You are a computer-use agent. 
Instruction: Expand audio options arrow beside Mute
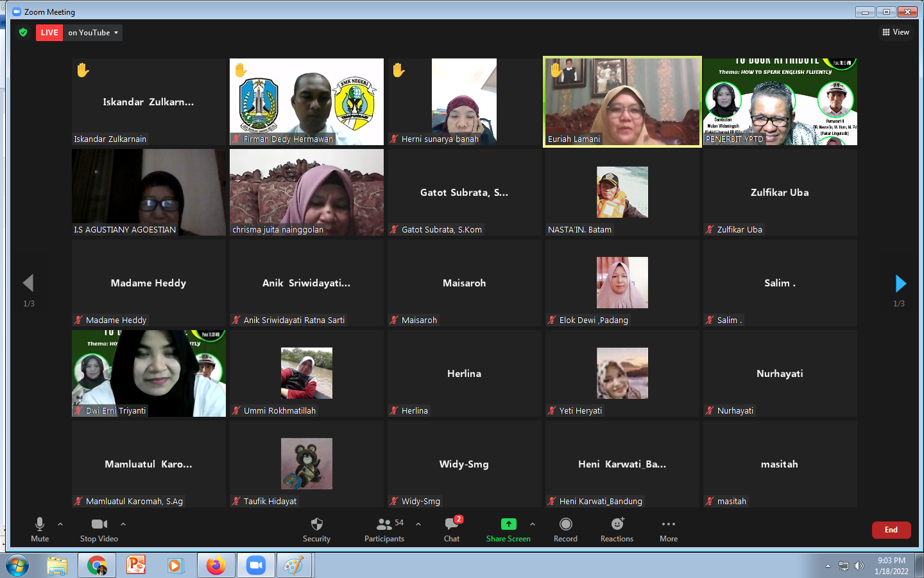[x=60, y=524]
